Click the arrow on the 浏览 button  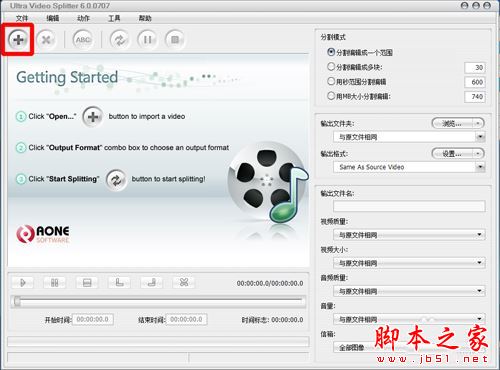pos(478,123)
